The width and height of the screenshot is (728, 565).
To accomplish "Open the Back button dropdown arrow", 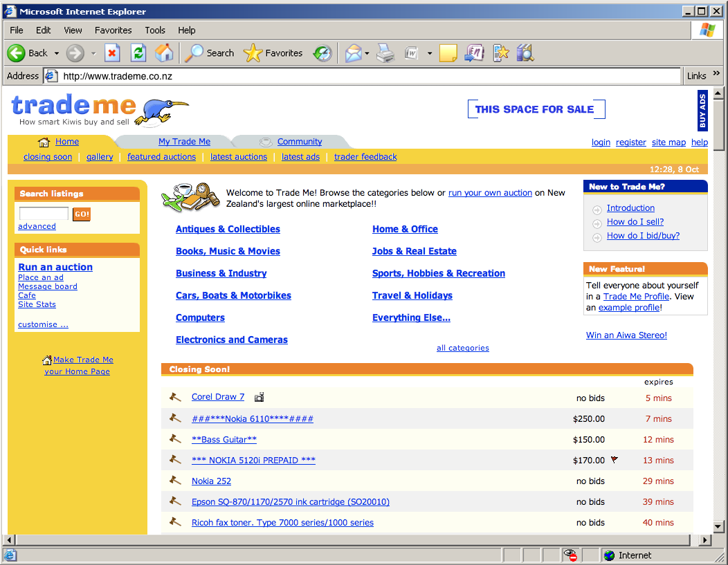I will (58, 53).
